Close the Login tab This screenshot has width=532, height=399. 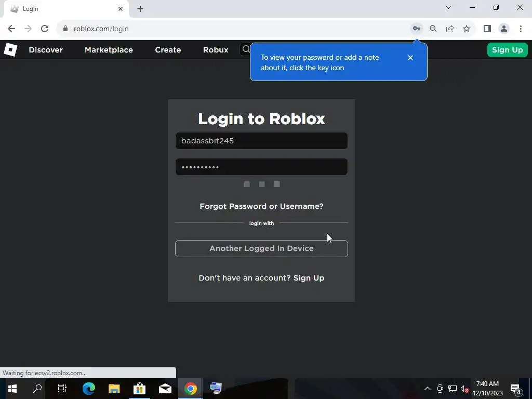121,9
